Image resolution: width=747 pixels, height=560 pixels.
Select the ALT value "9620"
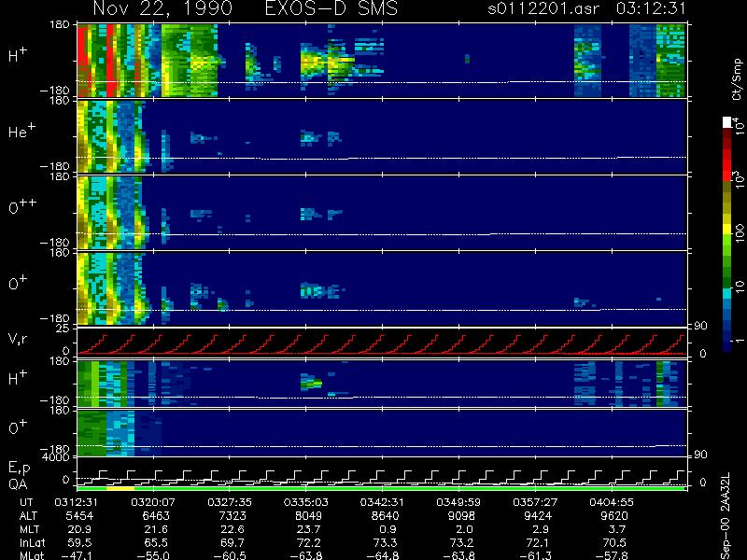tap(614, 516)
